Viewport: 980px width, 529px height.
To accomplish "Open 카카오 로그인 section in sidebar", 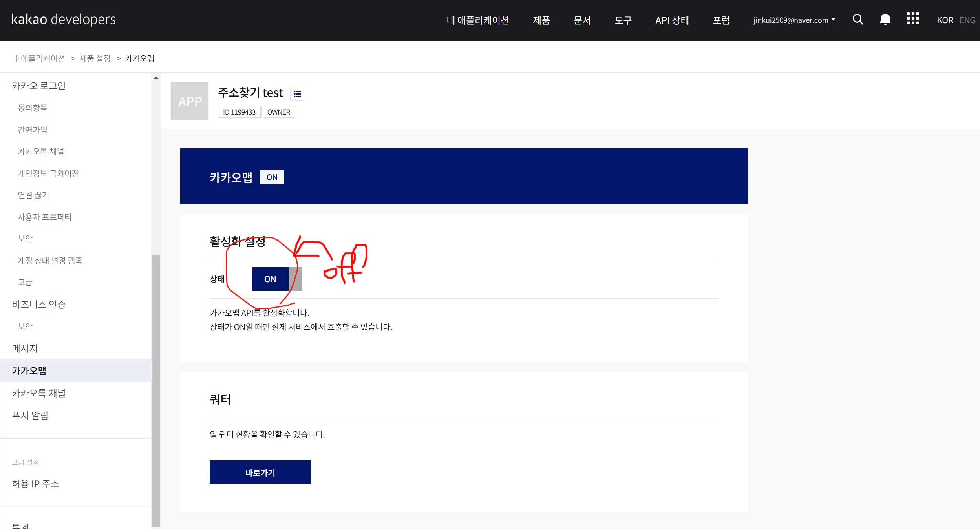I will click(x=39, y=86).
